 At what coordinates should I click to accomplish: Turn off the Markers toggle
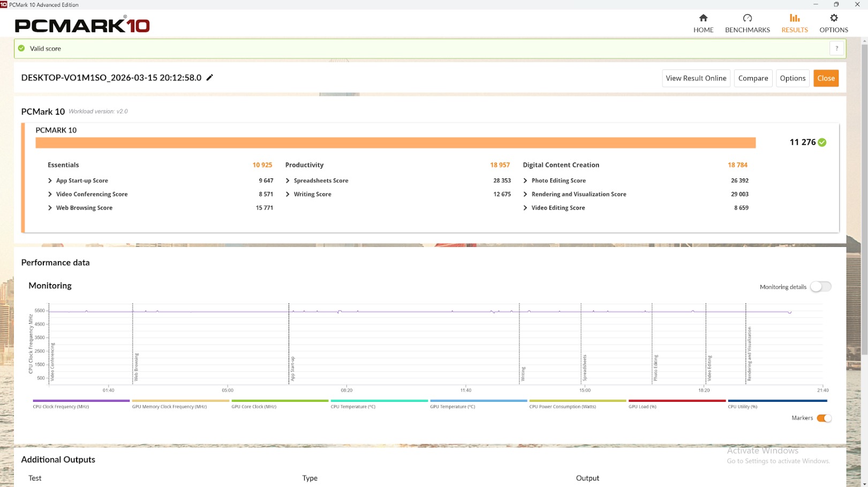(x=824, y=418)
